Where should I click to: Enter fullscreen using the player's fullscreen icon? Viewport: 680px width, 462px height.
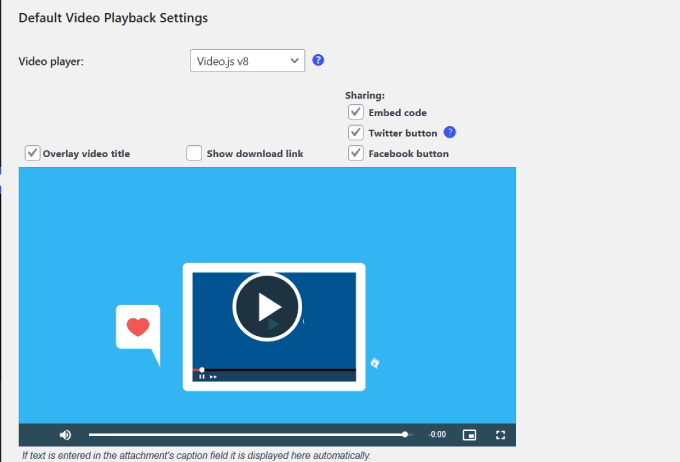(x=501, y=435)
